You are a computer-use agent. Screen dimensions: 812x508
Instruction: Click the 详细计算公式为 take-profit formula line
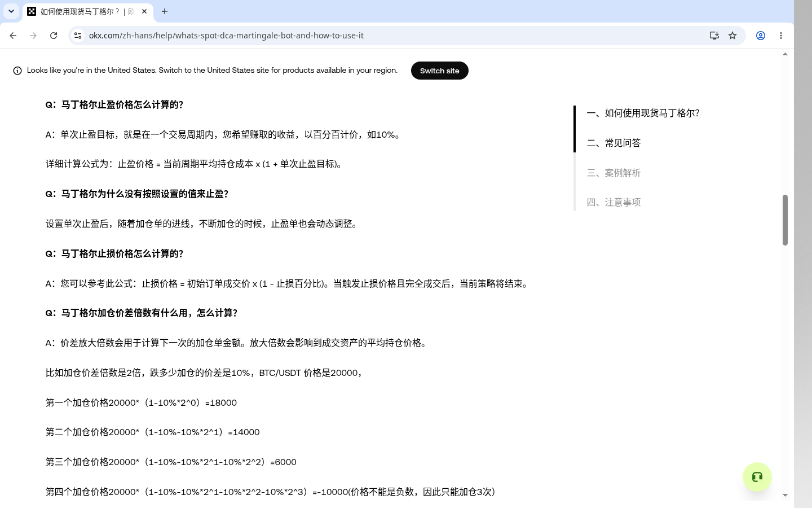tap(195, 164)
